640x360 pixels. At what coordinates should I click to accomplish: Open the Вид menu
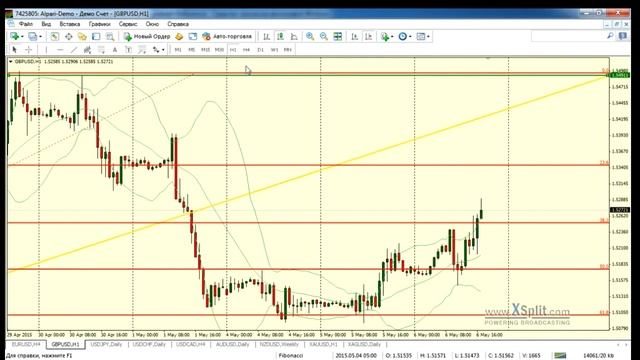tap(46, 24)
